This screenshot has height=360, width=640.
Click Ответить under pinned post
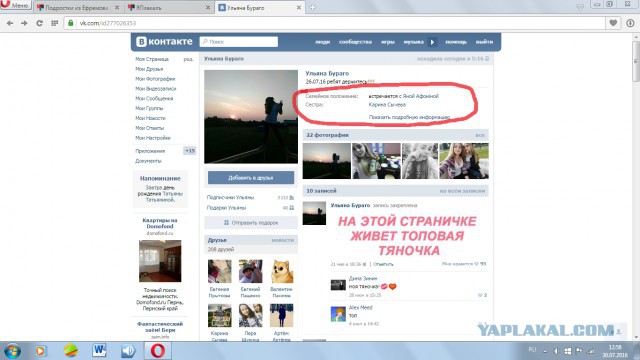coord(383,264)
